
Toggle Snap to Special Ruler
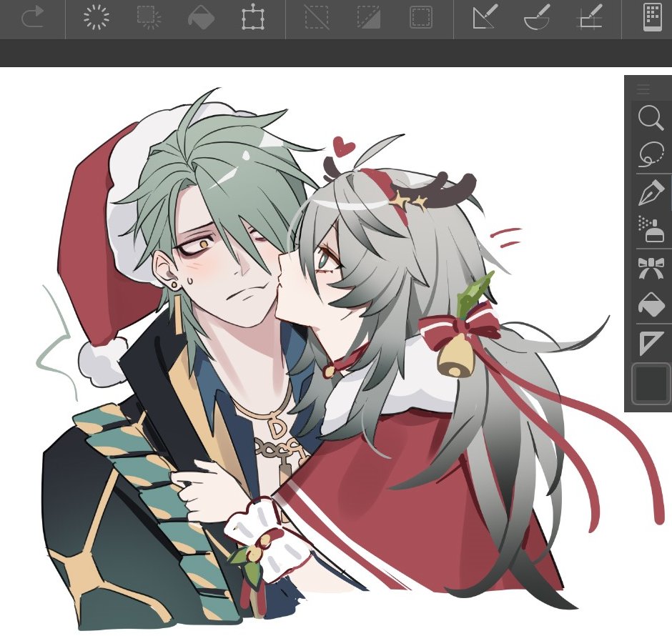tap(537, 18)
